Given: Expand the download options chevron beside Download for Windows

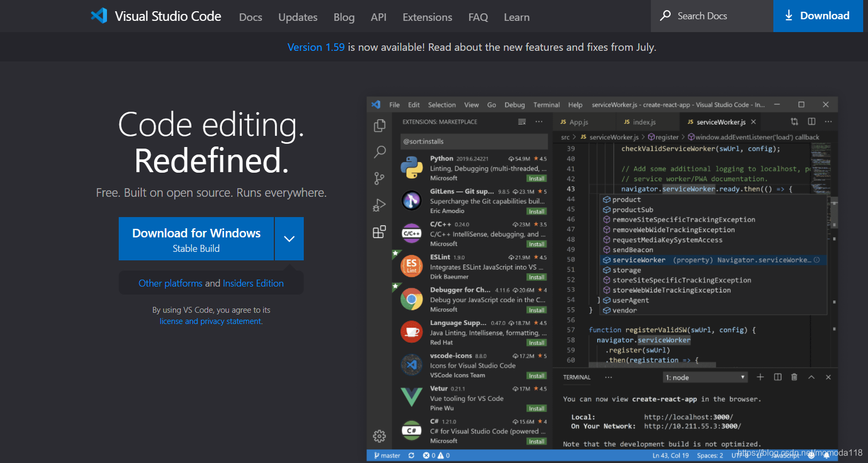Looking at the screenshot, I should coord(289,238).
